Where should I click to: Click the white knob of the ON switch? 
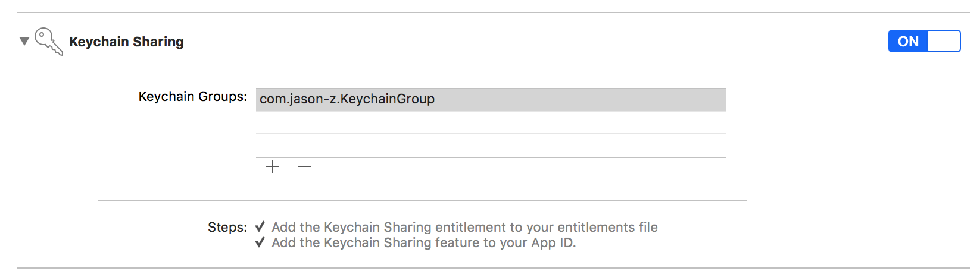tap(944, 41)
